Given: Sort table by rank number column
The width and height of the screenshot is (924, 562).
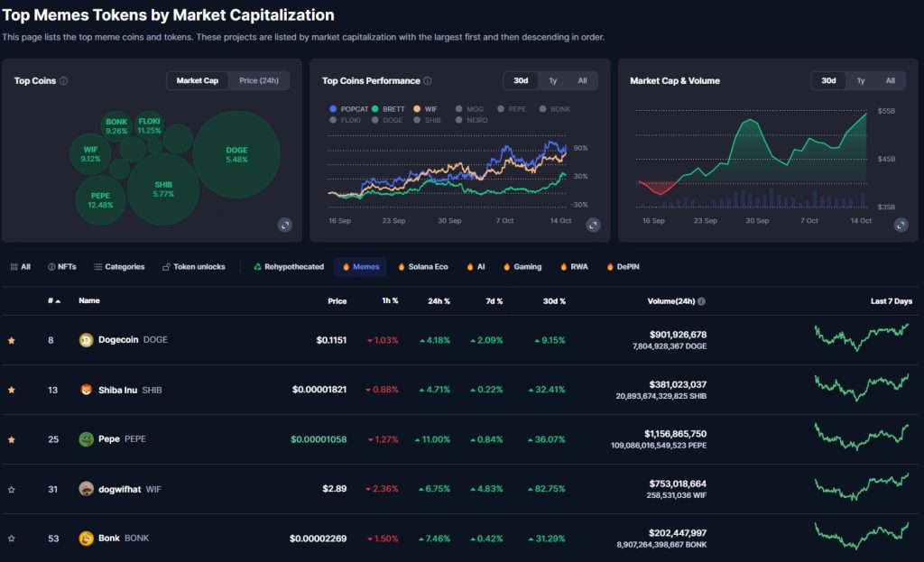Looking at the screenshot, I should (53, 301).
